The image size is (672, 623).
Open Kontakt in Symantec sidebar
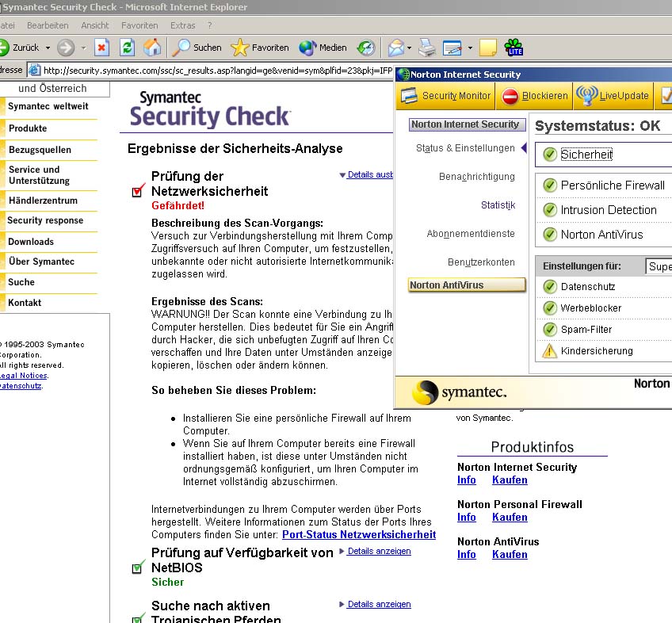25,303
